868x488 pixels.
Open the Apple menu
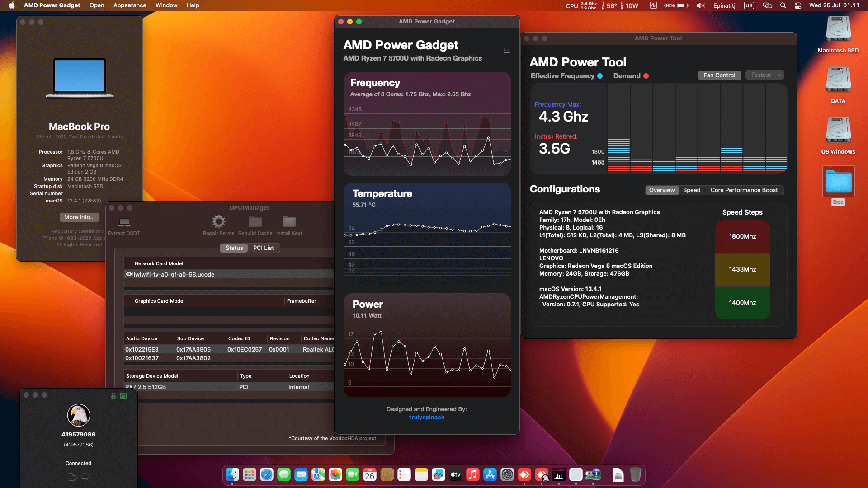point(12,5)
